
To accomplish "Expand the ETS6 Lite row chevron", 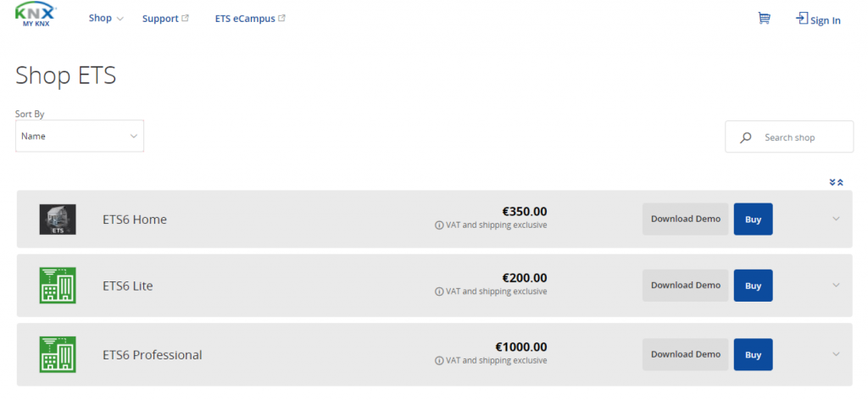I will 836,286.
